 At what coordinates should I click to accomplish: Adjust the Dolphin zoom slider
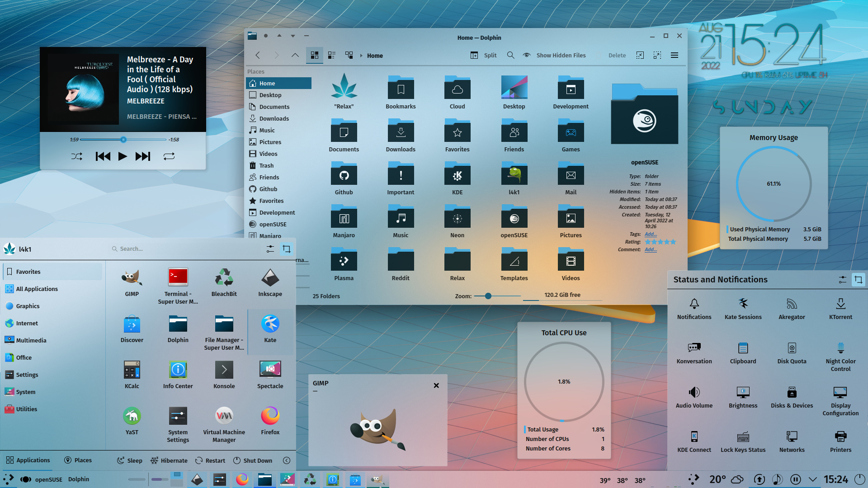click(498, 296)
